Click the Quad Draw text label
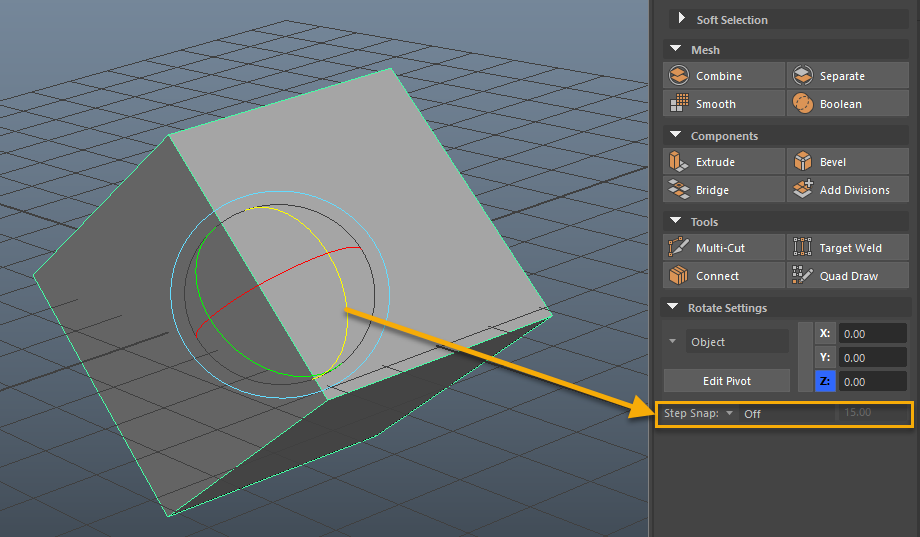 pyautogui.click(x=848, y=276)
